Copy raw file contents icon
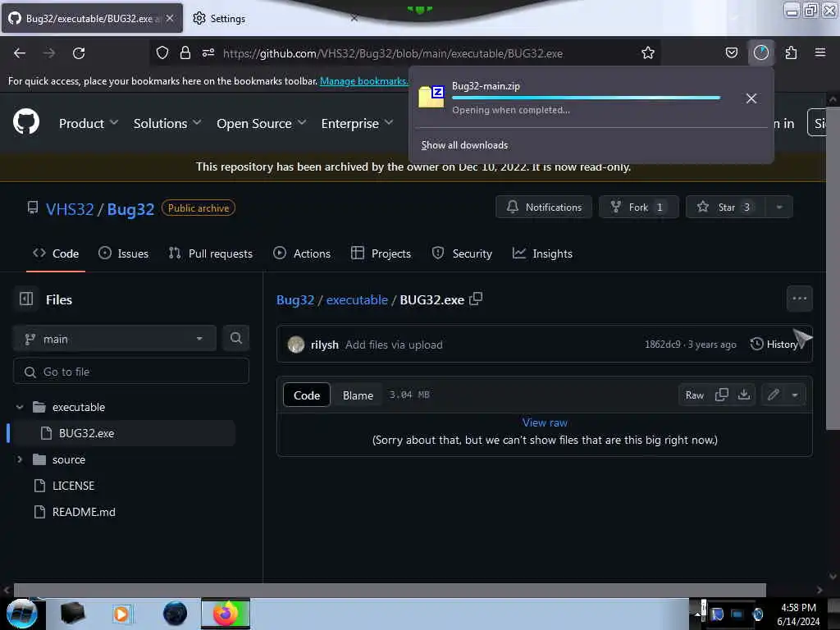 click(722, 395)
